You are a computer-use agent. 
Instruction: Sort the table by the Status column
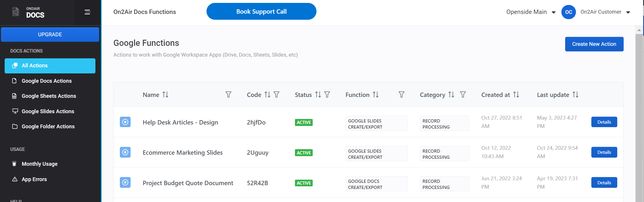click(318, 95)
